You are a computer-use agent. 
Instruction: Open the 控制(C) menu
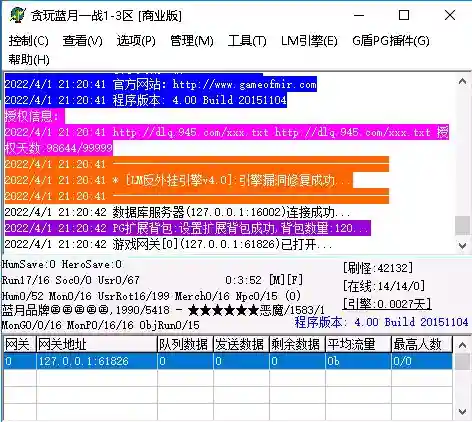[29, 41]
